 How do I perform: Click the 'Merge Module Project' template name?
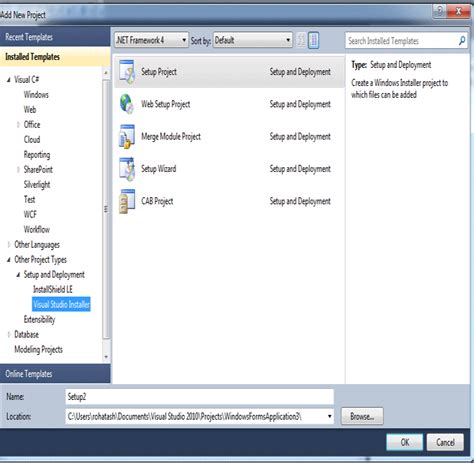[171, 136]
